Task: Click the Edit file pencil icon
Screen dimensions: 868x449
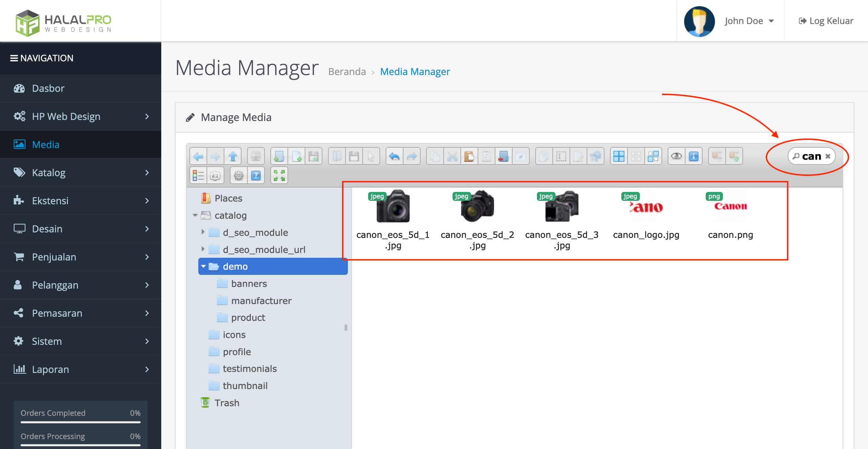Action: tap(578, 157)
